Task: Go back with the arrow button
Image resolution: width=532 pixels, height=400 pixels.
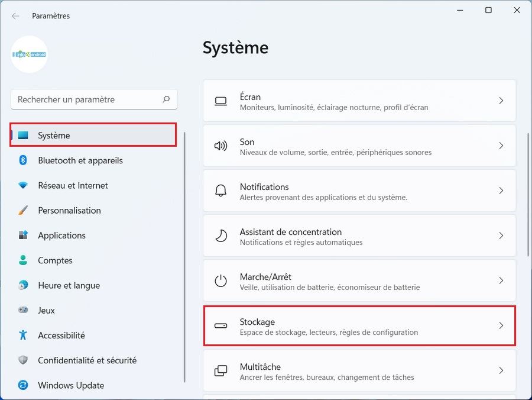Action: 15,16
